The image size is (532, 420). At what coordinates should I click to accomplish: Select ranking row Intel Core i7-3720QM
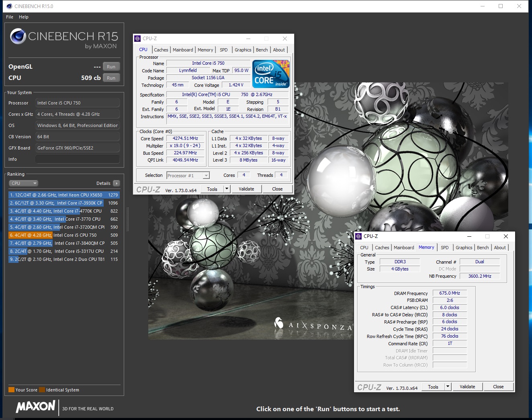click(x=64, y=227)
